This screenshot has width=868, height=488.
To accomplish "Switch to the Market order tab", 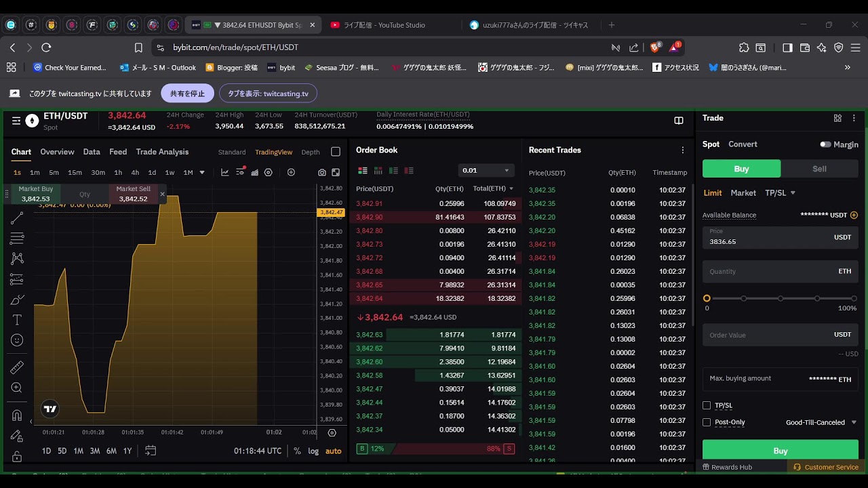I will [x=743, y=193].
